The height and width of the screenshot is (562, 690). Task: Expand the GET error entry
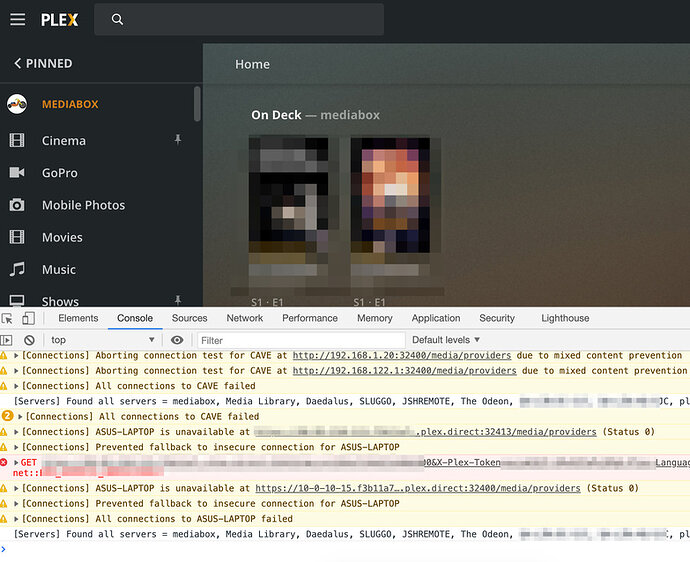(16, 463)
